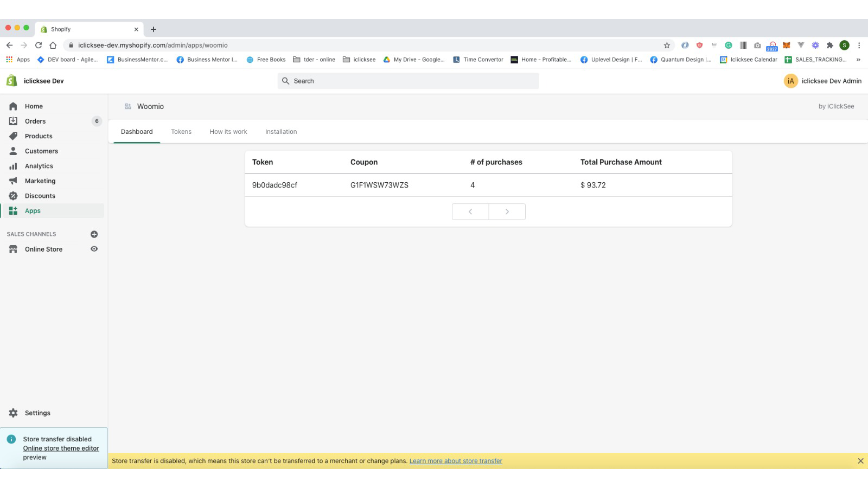Switch to the Installation tab
The height and width of the screenshot is (488, 868).
pyautogui.click(x=280, y=132)
